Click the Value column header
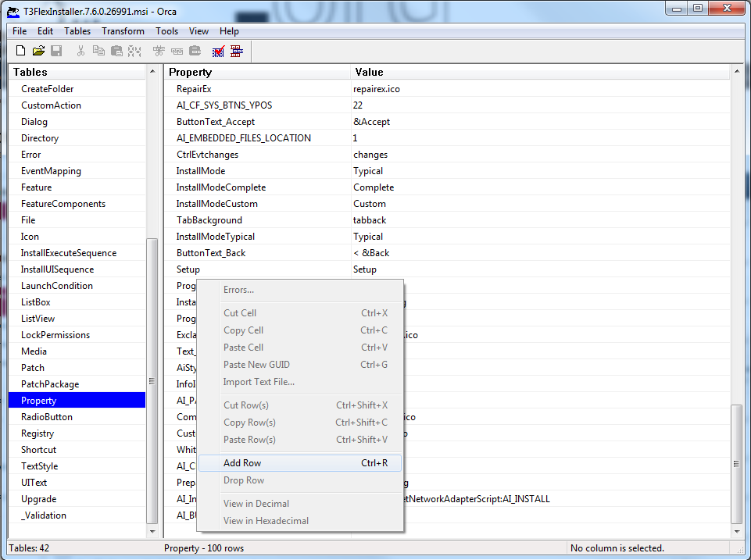This screenshot has height=560, width=751. [540, 72]
